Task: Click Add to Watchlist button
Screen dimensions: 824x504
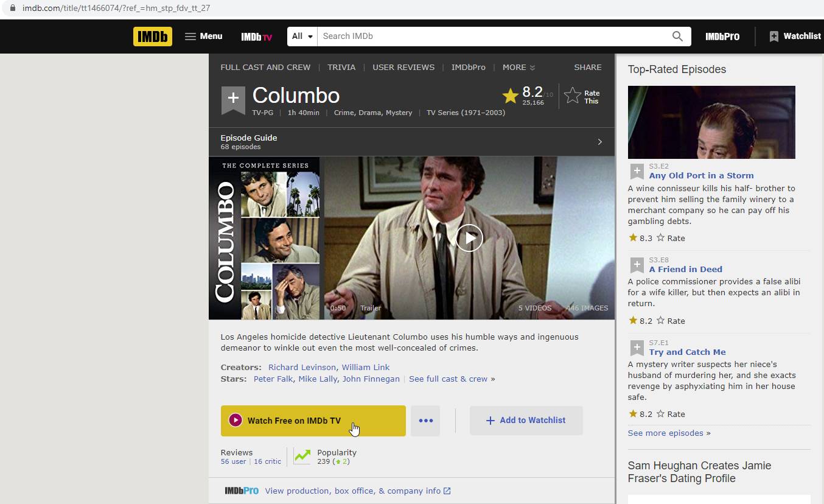Action: [x=526, y=421]
